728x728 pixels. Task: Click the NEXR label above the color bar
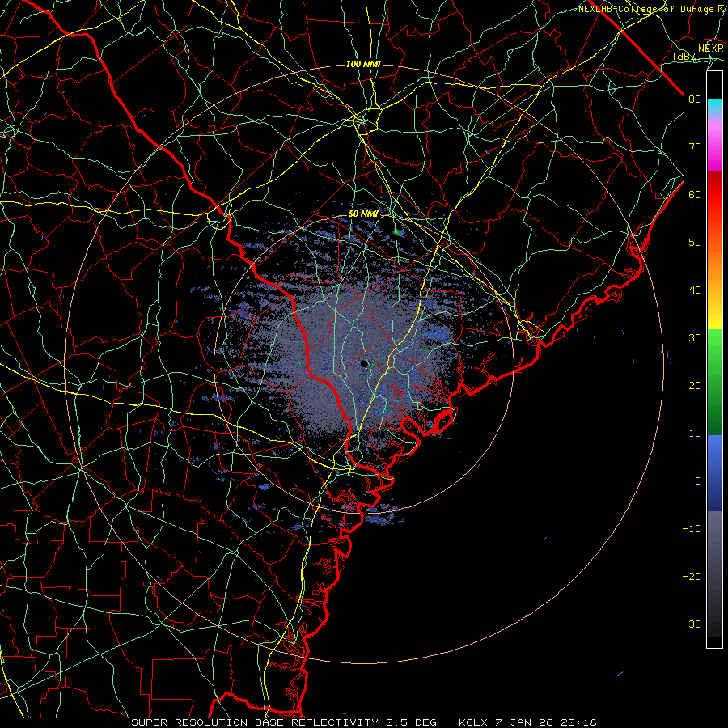click(710, 49)
